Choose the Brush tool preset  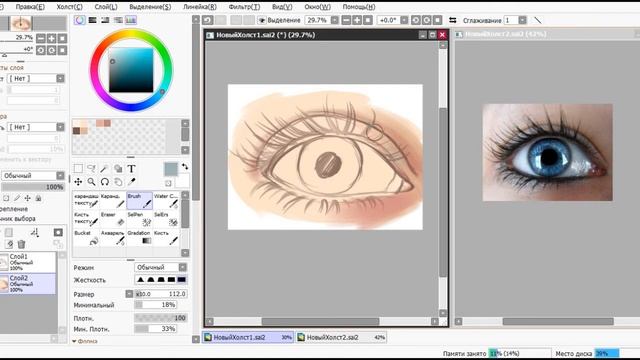(140, 200)
